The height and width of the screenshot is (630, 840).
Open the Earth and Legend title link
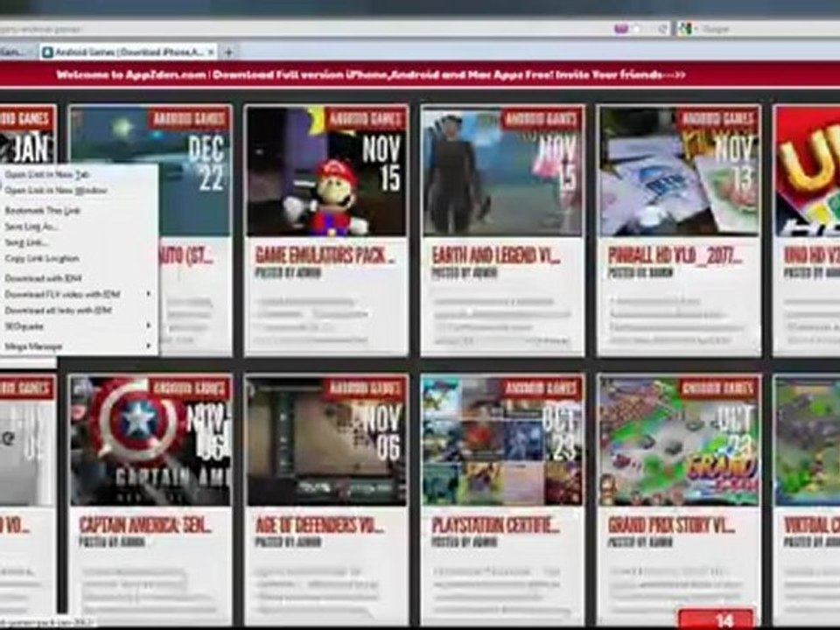coord(496,255)
